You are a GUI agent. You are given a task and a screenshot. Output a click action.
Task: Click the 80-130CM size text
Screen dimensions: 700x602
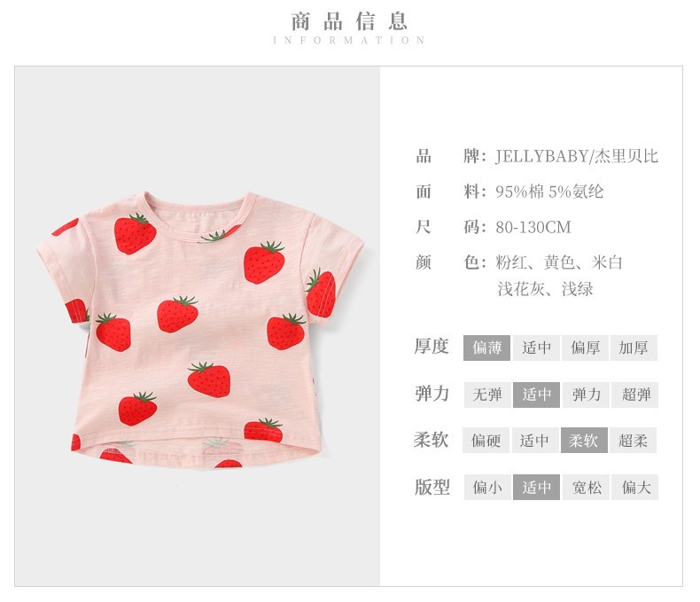(x=533, y=227)
